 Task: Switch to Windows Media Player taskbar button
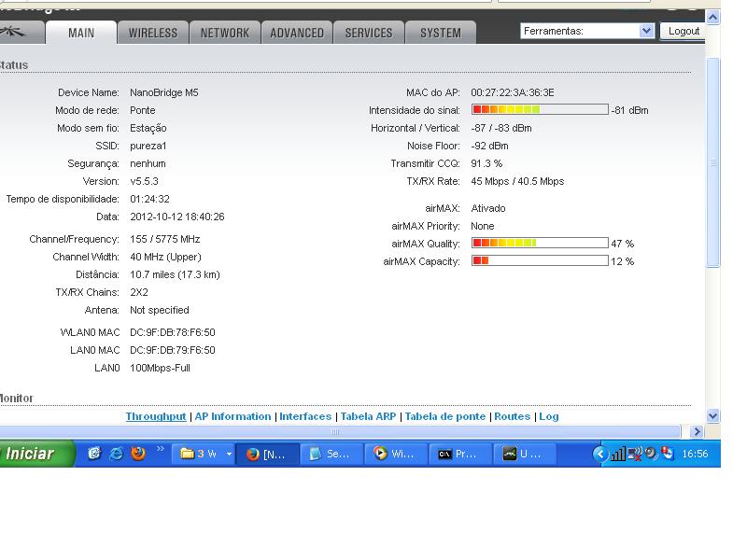(396, 454)
